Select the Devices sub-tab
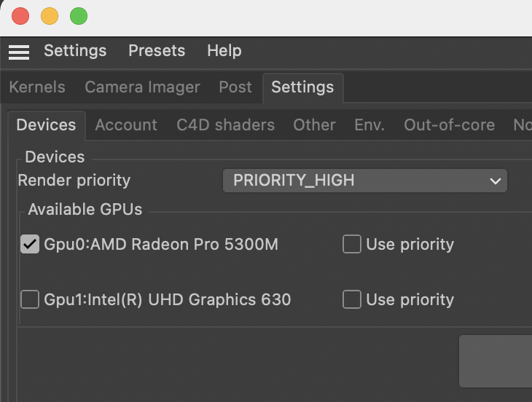The width and height of the screenshot is (532, 402). pos(46,125)
